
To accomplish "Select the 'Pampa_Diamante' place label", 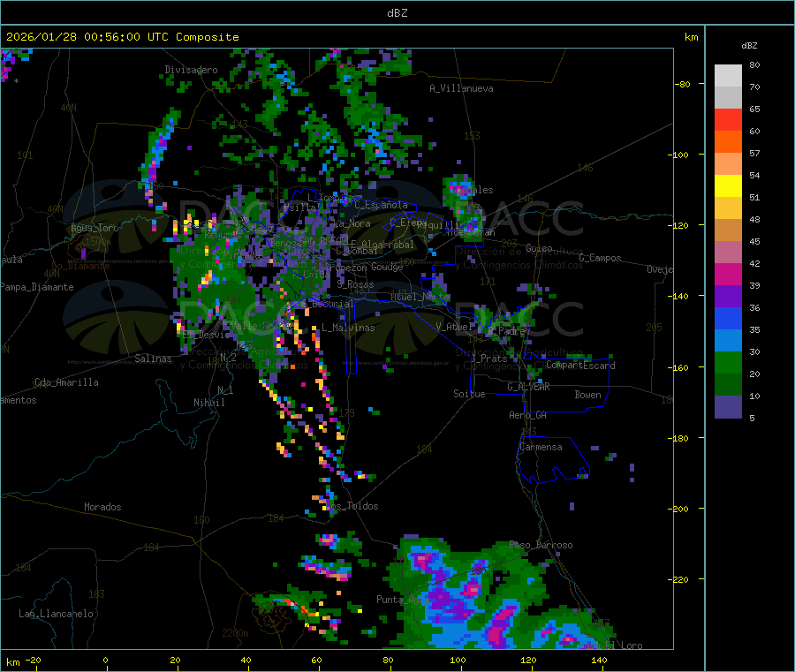I will 37,287.
